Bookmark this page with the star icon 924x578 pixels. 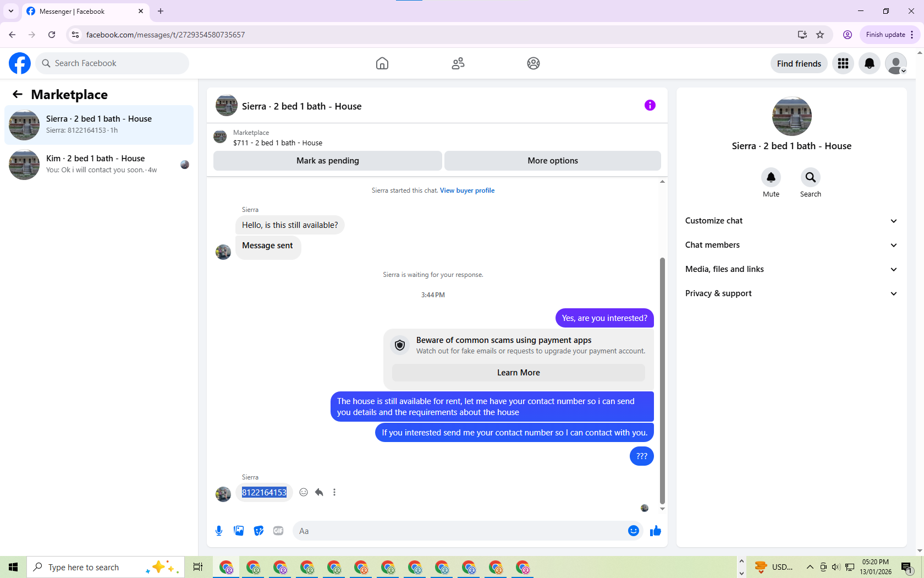tap(820, 35)
